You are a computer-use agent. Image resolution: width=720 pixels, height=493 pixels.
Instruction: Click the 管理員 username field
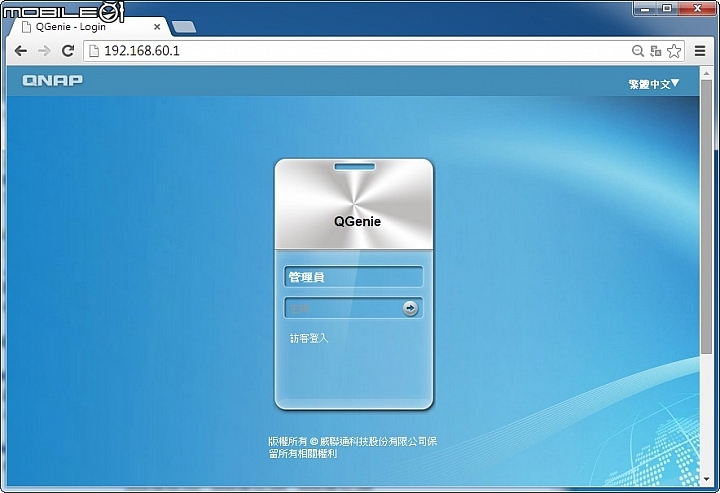[x=353, y=277]
